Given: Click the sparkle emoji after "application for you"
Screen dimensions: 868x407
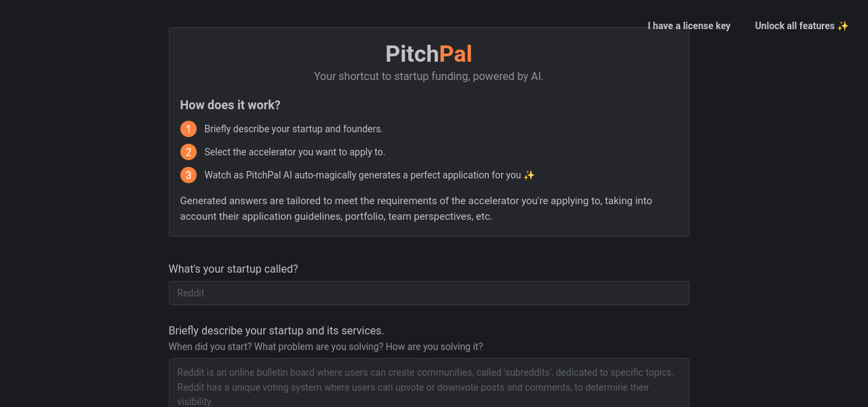Looking at the screenshot, I should click(530, 175).
